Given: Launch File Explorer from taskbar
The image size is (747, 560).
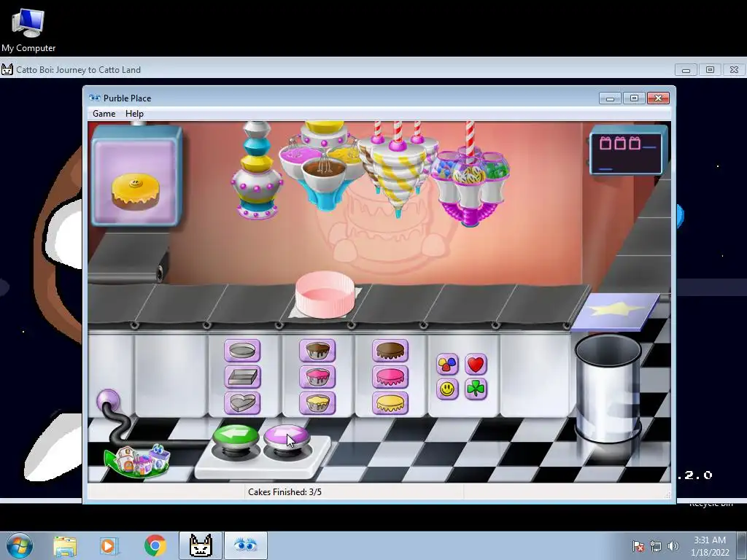Looking at the screenshot, I should tap(65, 545).
